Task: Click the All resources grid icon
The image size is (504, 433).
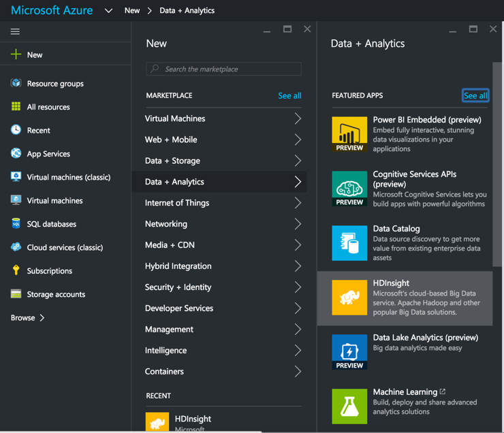Action: (16, 106)
